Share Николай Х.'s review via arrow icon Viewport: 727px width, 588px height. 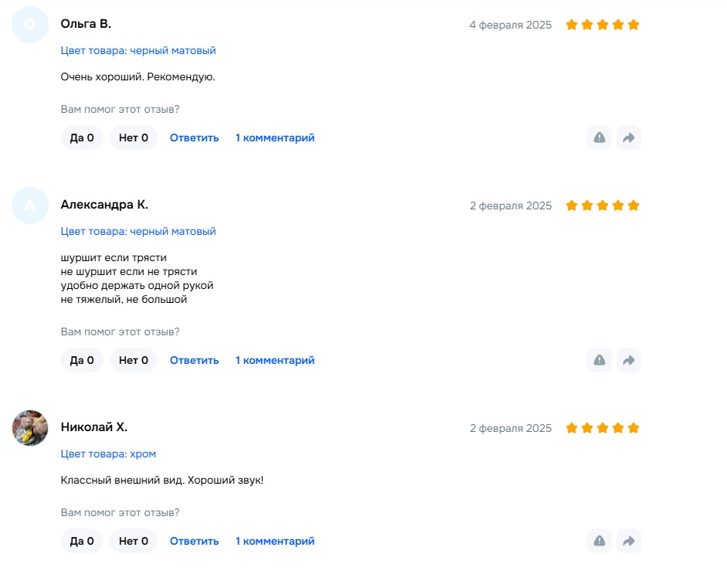[629, 541]
